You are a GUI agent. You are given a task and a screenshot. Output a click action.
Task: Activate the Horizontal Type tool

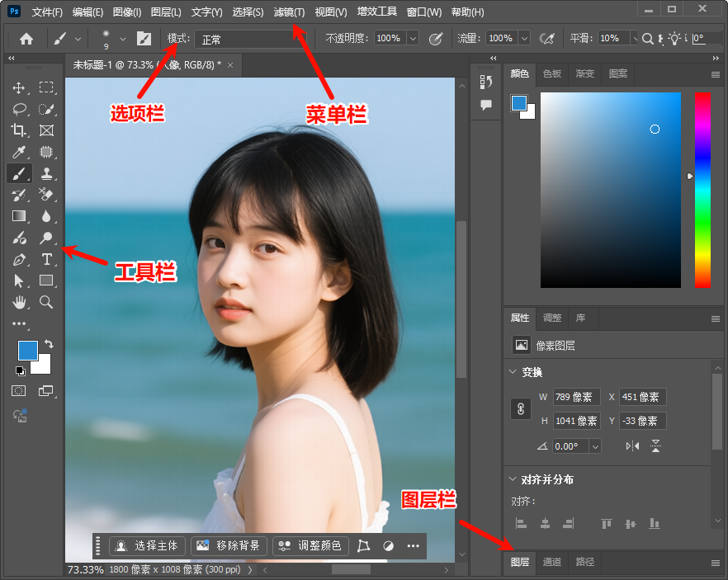point(47,260)
